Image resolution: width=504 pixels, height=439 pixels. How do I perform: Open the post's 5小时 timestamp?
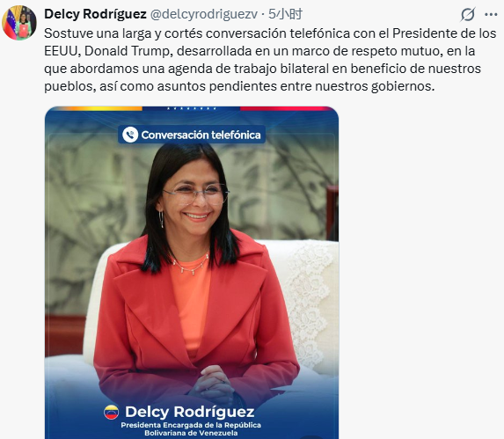point(286,14)
